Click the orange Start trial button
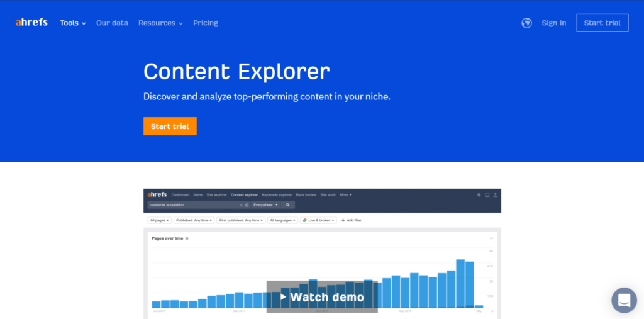644x319 pixels. pos(170,126)
